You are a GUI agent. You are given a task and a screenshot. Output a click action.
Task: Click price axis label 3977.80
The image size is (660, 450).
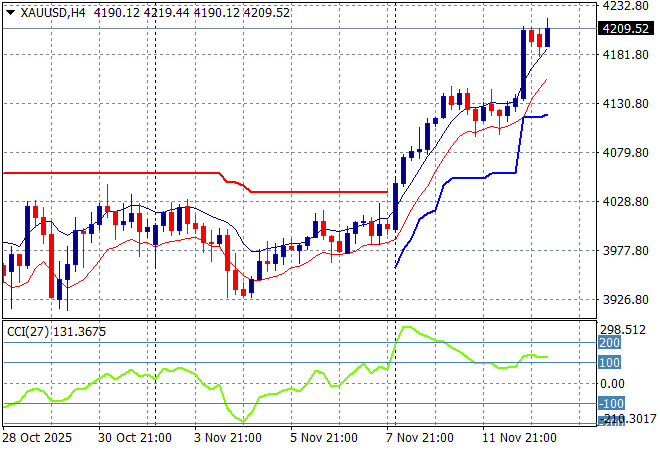tap(625, 250)
